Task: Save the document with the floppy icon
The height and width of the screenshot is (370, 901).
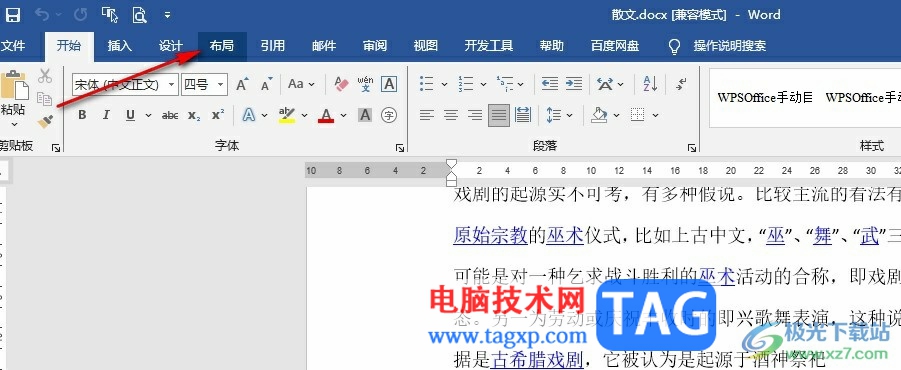Action: pos(13,15)
